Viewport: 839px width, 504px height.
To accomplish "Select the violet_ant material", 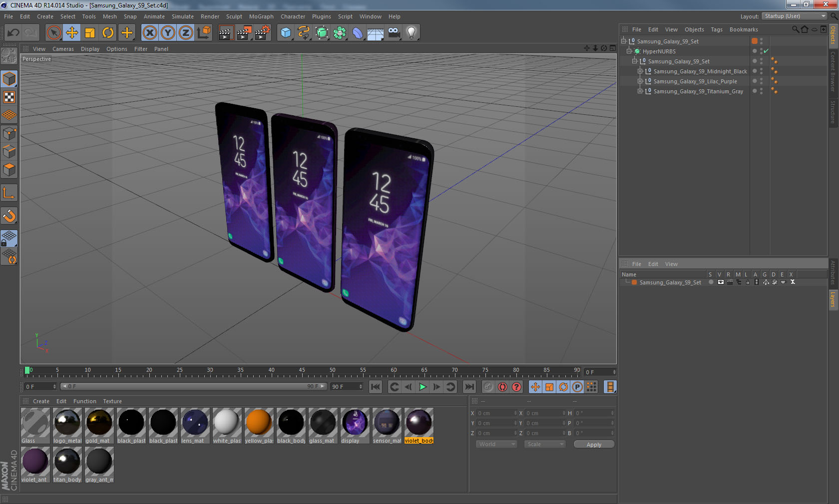I will point(35,465).
